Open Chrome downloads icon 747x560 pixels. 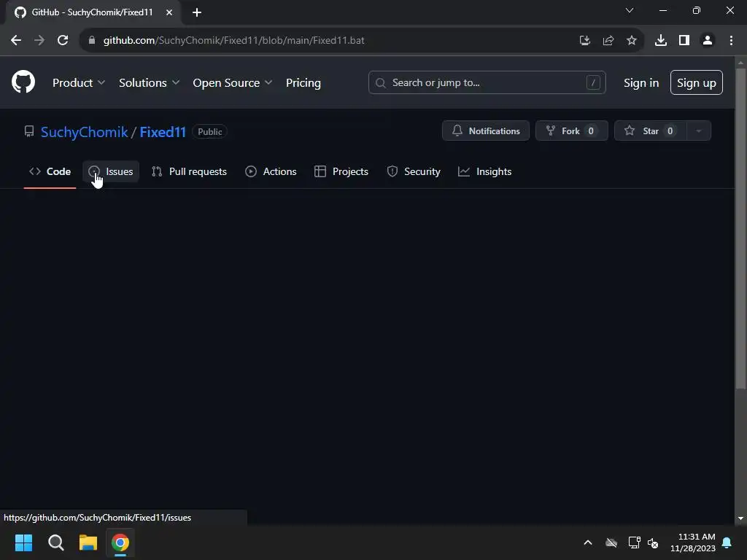pos(661,41)
